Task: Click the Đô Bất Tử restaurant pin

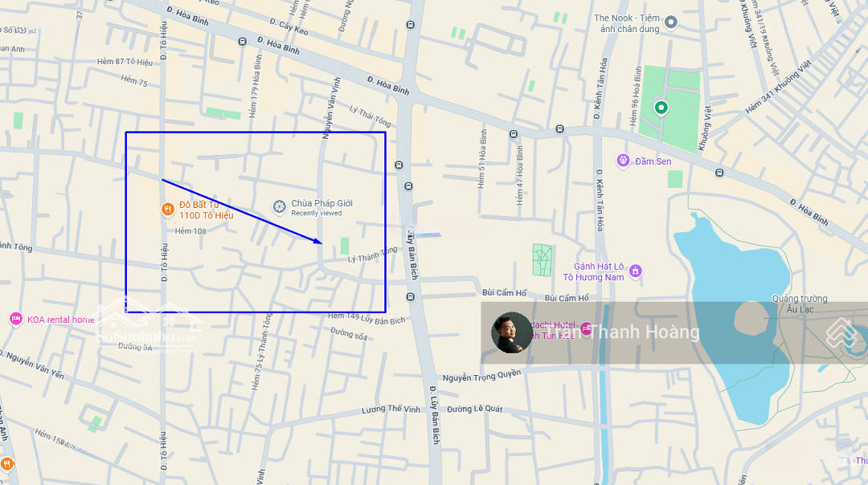Action: click(x=168, y=209)
